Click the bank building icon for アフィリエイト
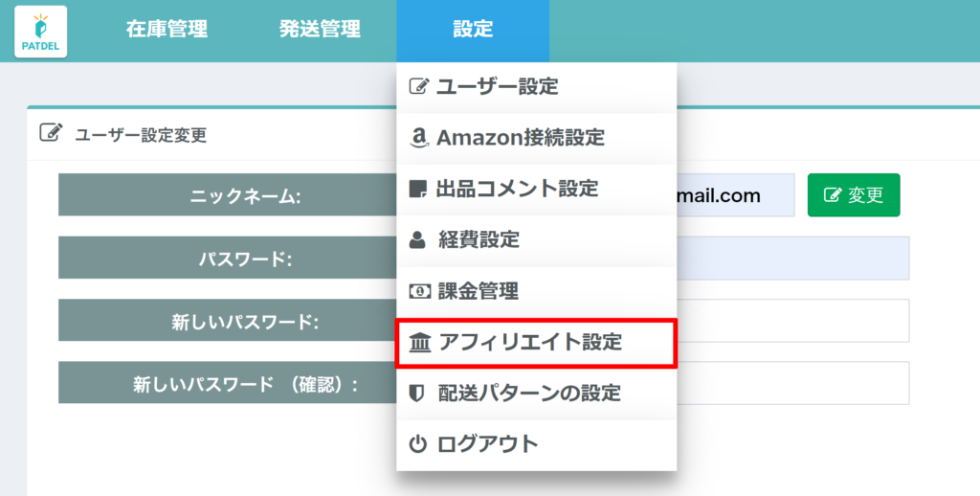 (x=419, y=343)
